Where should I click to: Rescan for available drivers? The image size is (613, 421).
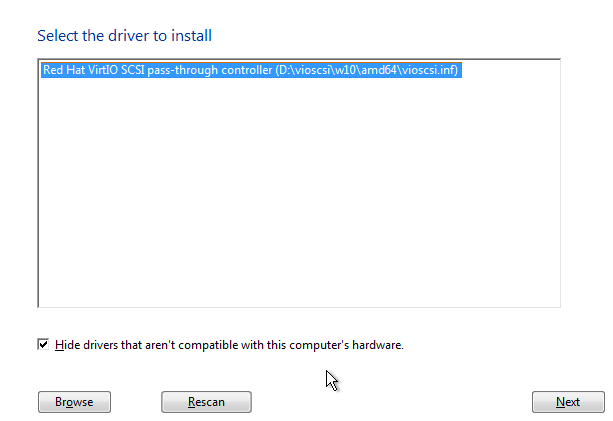tap(206, 402)
